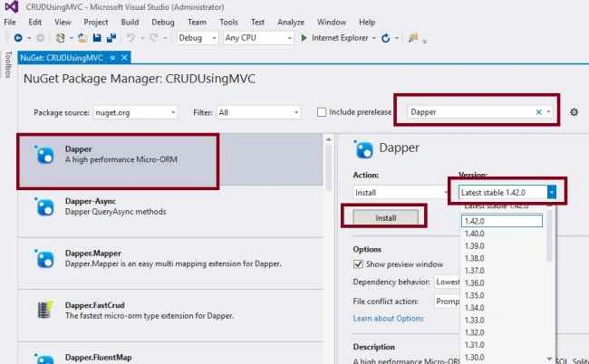Click the Dapper.FastCrud package icon
The image size is (589, 364).
[x=45, y=310]
